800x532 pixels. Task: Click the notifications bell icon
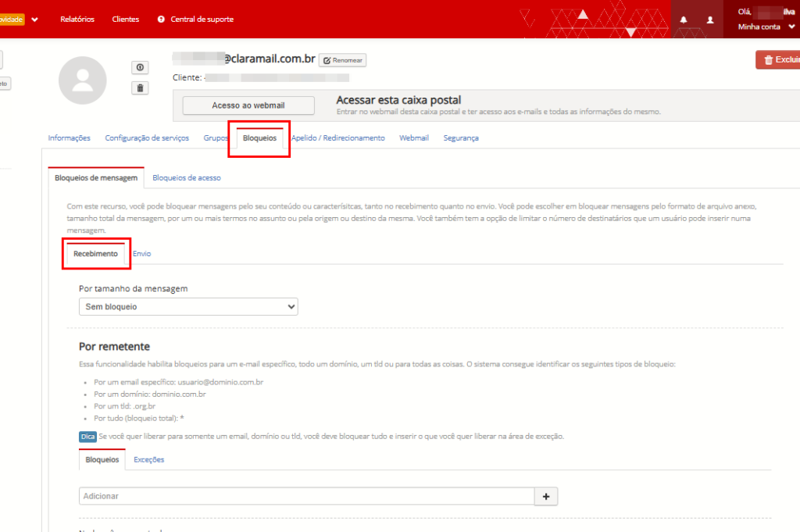pyautogui.click(x=684, y=20)
